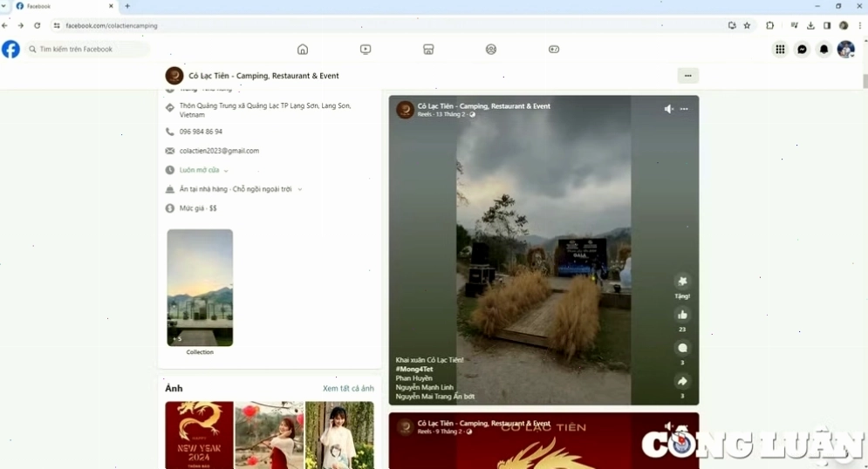The height and width of the screenshot is (469, 868).
Task: Close the Facebook browser tab
Action: [x=111, y=6]
